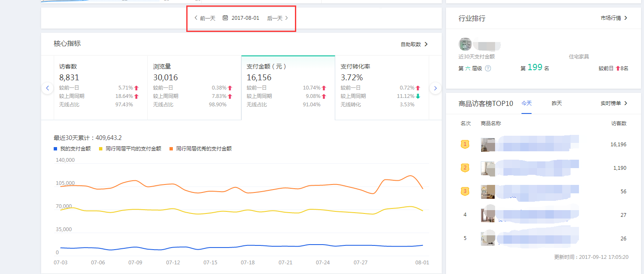
Task: Switch to 昨天 tab in visitor TOP10
Action: [556, 103]
